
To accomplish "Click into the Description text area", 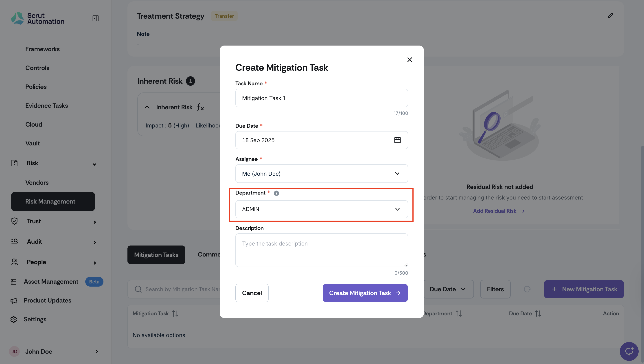I will click(322, 250).
